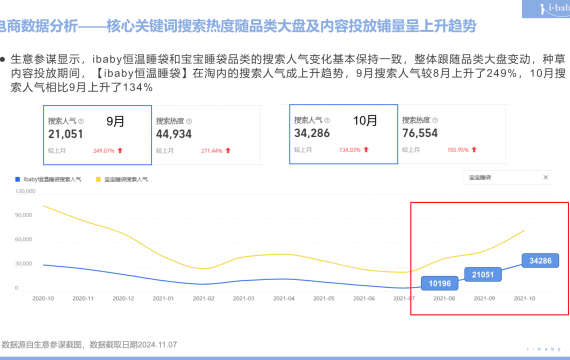Click the help icon beside 搜索人气 in the 10月 card

(x=327, y=120)
